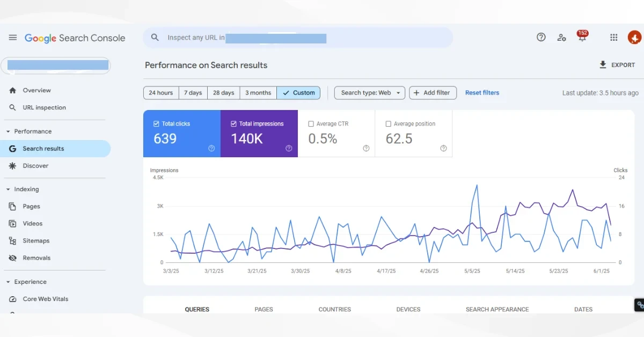
Task: Open the Google apps grid
Action: pos(614,38)
